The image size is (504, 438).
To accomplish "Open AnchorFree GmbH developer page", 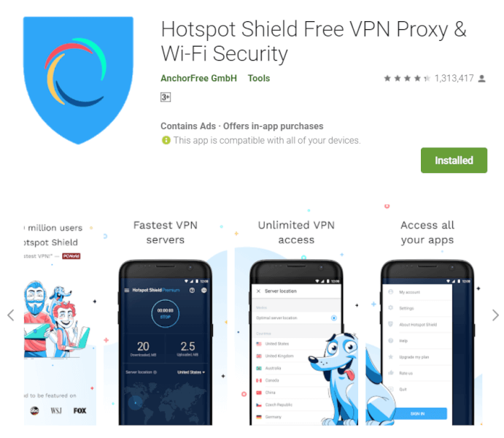I will (x=198, y=78).
